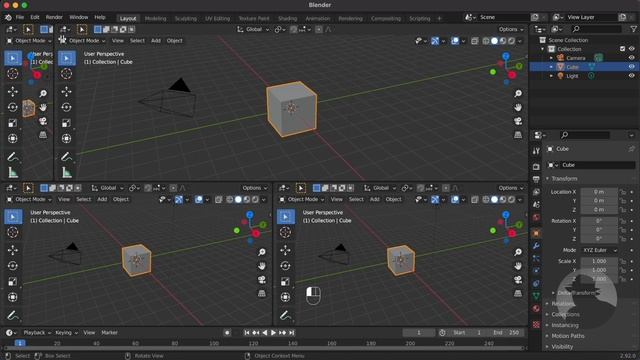
Task: Click camera view icon in bottom-right viewport
Action: [518, 280]
